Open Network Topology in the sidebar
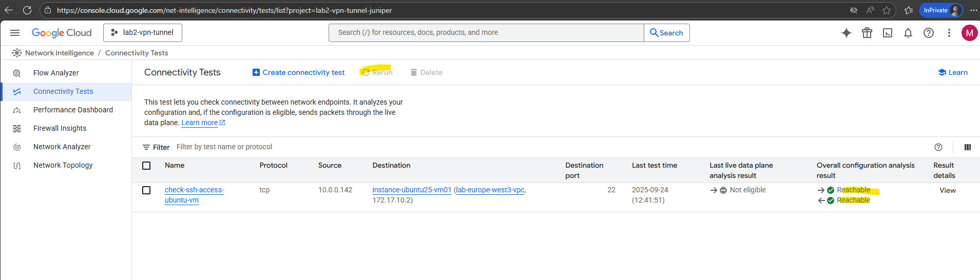Viewport: 980px width, 280px height. (63, 165)
